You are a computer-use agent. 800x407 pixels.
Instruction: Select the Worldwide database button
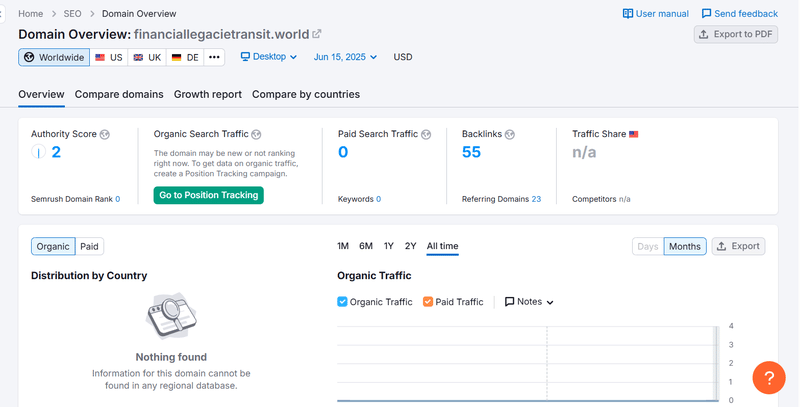coord(54,57)
